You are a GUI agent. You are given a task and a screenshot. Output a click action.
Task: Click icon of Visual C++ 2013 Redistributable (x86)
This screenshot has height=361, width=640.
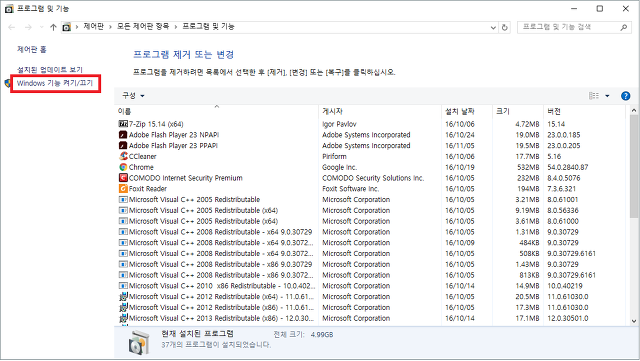(x=123, y=318)
